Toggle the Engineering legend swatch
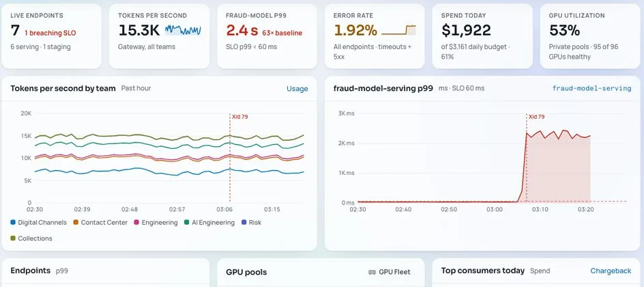This screenshot has height=287, width=644. 136,223
